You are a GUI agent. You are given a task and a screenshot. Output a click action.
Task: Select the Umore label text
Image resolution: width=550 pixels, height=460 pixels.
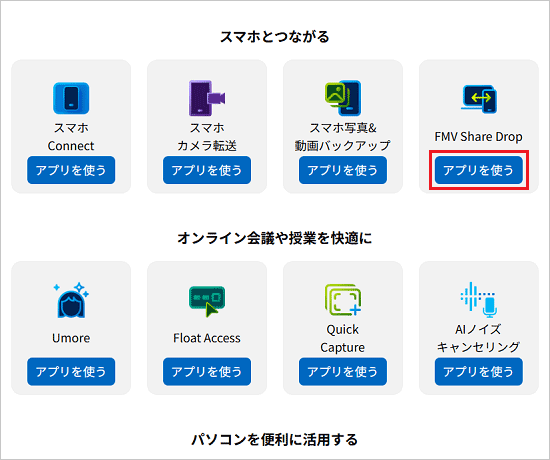(71, 338)
